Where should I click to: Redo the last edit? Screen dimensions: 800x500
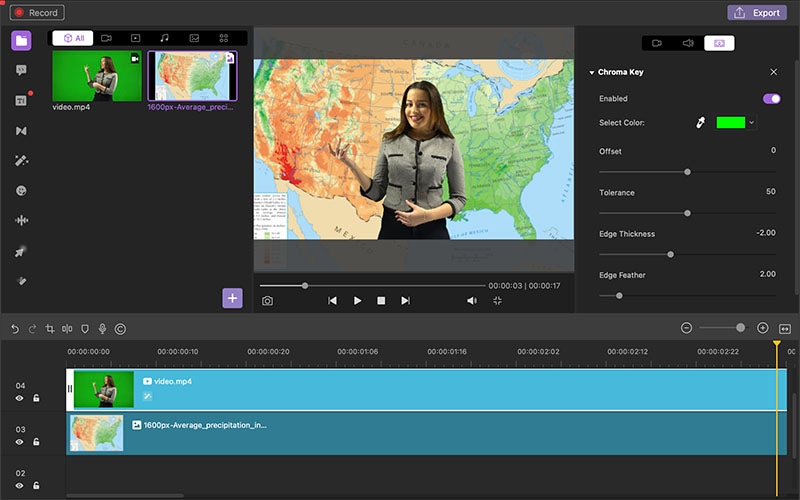32,329
